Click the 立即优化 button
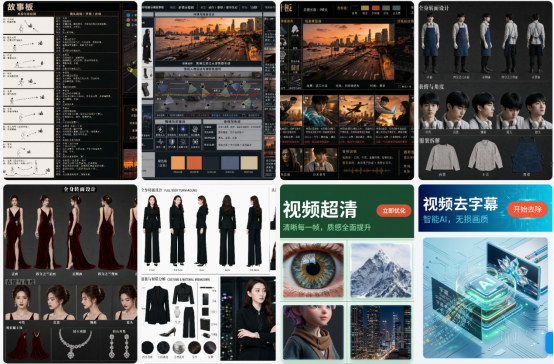This screenshot has height=364, width=554. click(x=394, y=211)
